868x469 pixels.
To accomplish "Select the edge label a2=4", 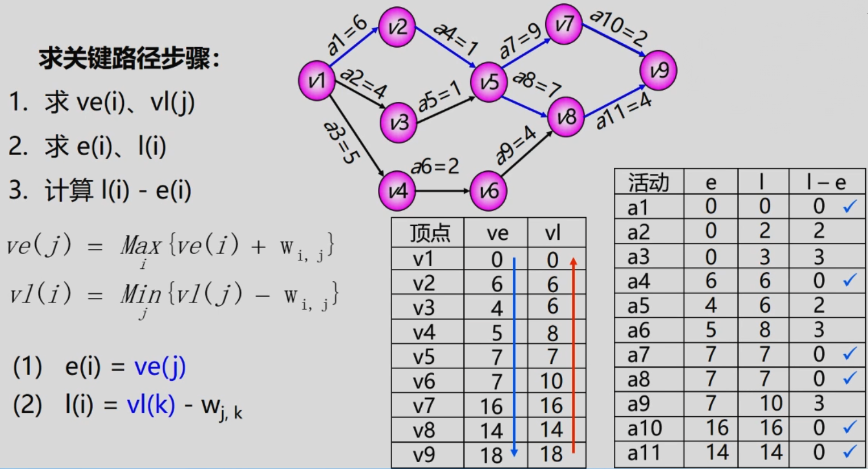I will [x=363, y=83].
